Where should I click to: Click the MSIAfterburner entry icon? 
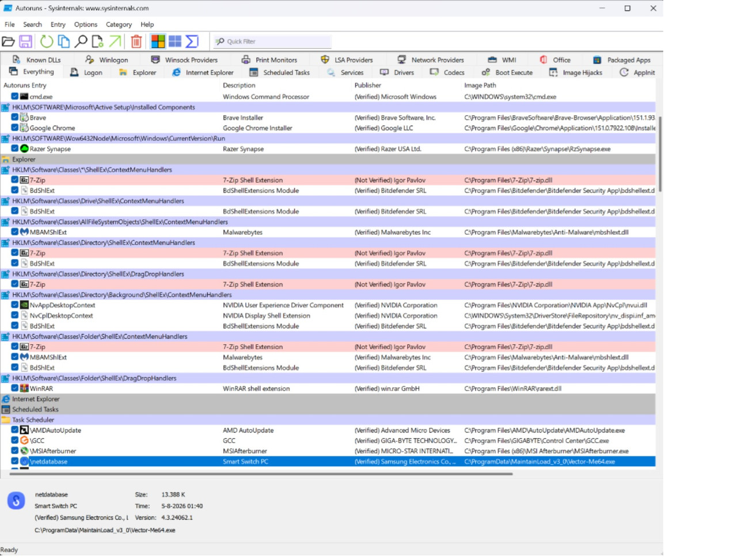click(24, 451)
